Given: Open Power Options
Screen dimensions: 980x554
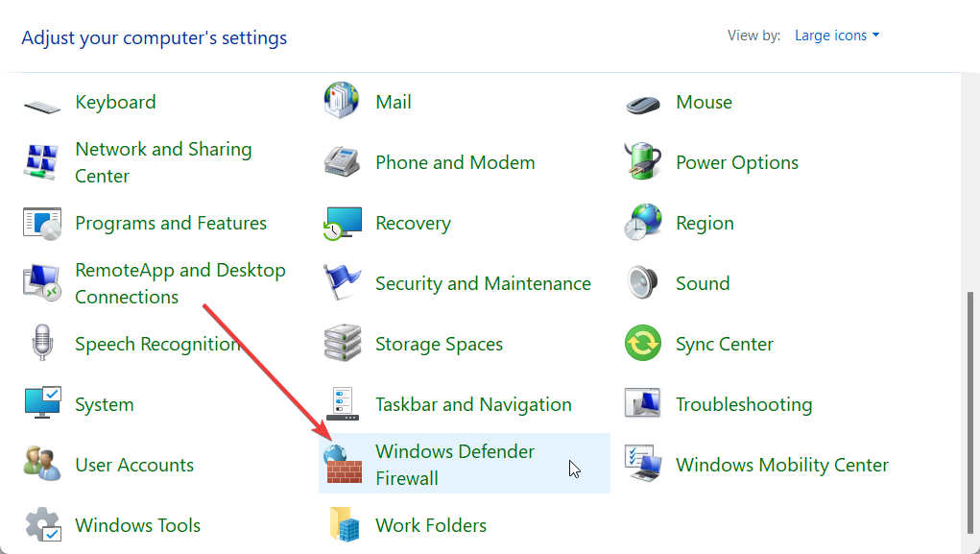Looking at the screenshot, I should tap(736, 162).
